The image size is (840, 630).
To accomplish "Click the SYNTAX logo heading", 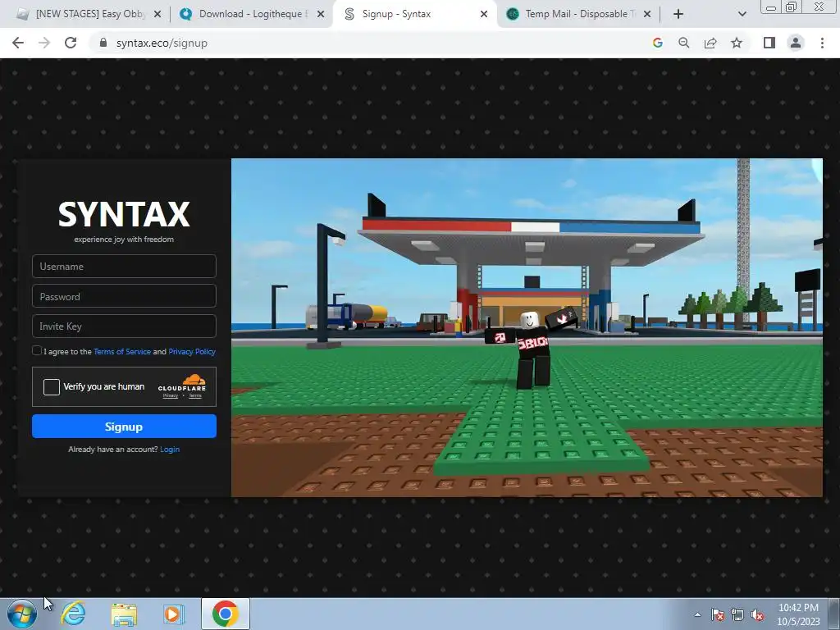I will 124,214.
